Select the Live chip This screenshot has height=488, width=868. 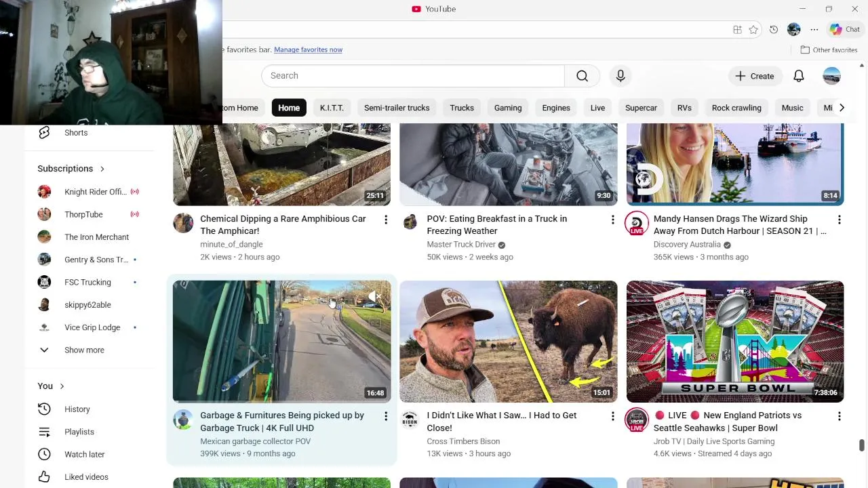point(597,108)
